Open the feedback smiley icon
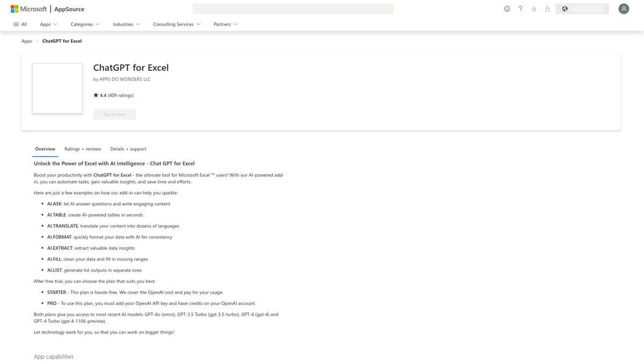 tap(507, 9)
